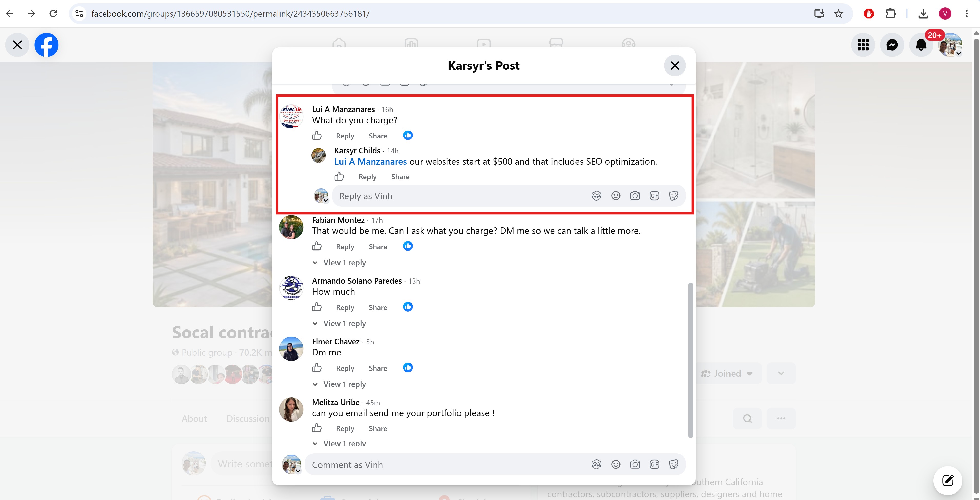
Task: Open the notifications bell
Action: pos(921,45)
